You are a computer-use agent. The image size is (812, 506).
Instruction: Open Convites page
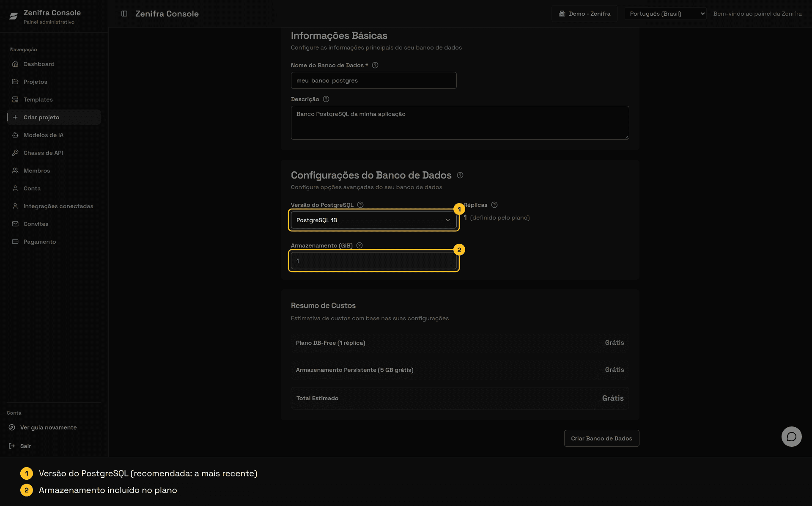(54, 224)
